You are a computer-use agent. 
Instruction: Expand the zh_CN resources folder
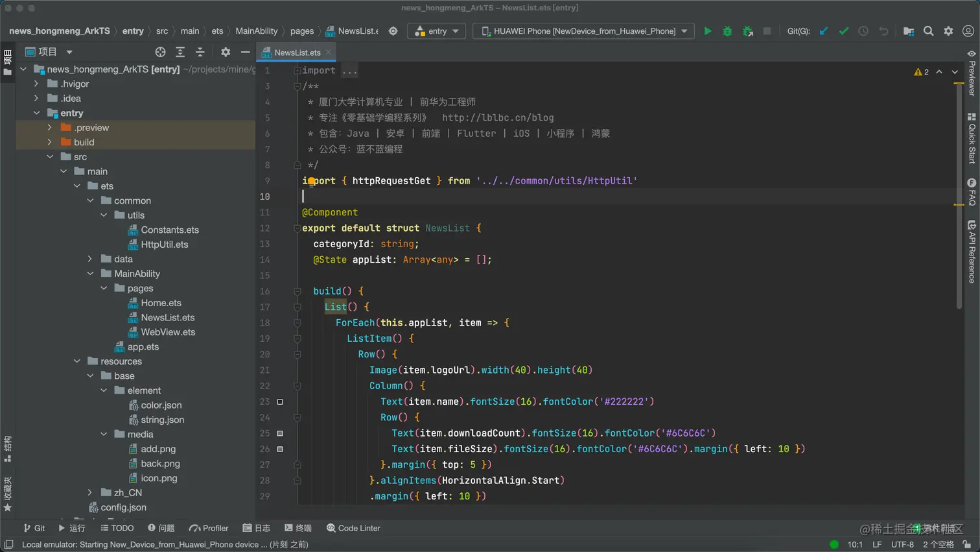click(90, 492)
